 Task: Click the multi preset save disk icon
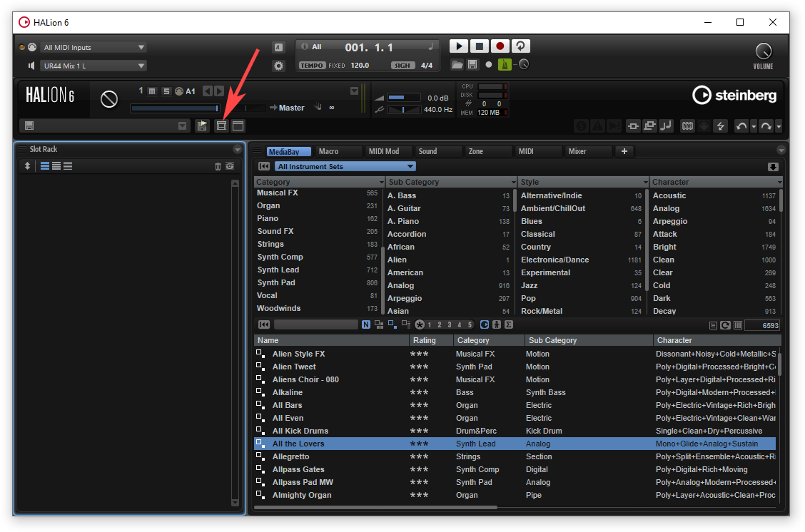(x=29, y=126)
